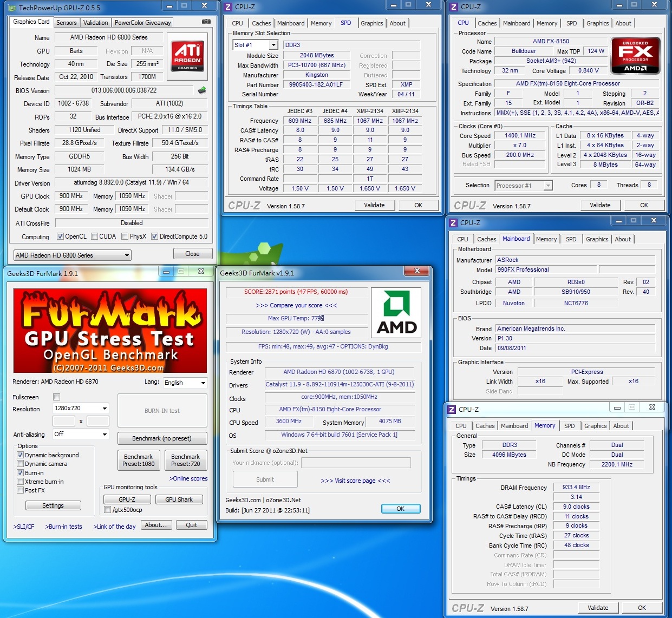Click the GPU-Z title bar app icon
This screenshot has height=618, width=672.
pos(12,8)
